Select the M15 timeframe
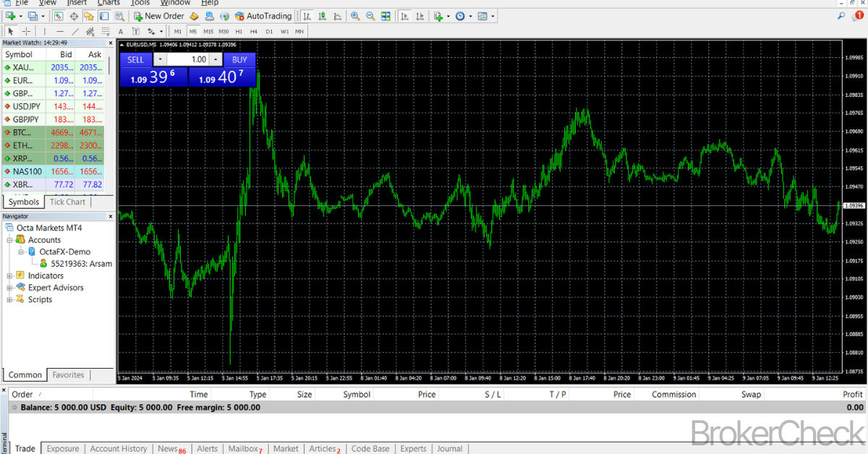 pyautogui.click(x=208, y=31)
